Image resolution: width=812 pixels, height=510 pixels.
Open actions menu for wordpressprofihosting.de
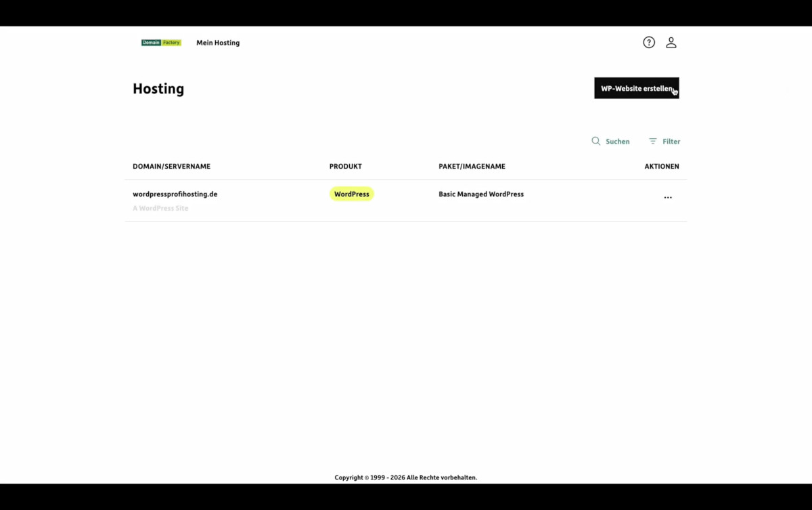668,198
